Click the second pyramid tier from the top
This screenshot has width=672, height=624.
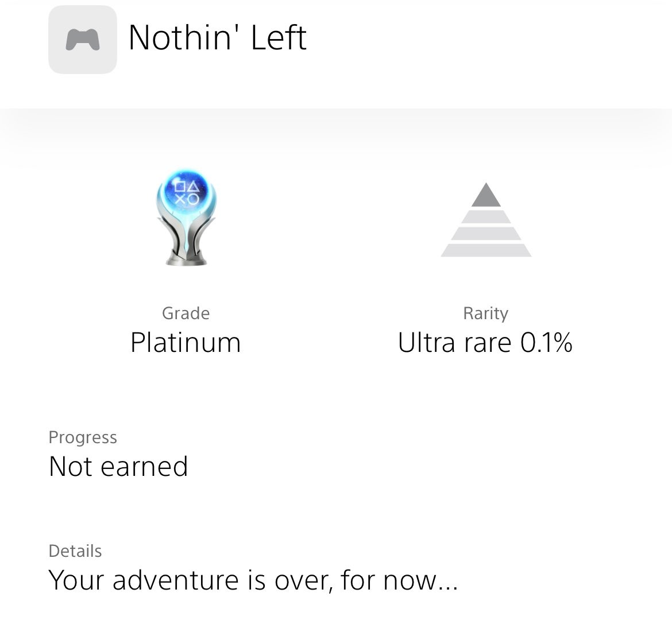(486, 217)
